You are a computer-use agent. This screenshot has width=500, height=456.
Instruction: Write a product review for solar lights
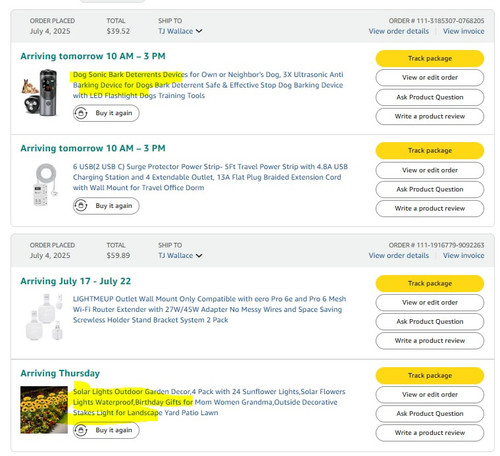[x=430, y=433]
